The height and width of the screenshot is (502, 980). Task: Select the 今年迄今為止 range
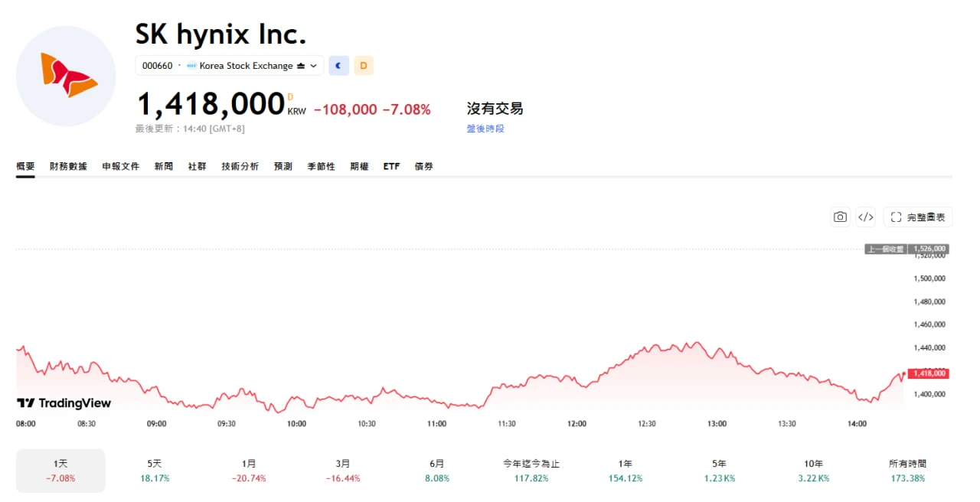coord(531,471)
